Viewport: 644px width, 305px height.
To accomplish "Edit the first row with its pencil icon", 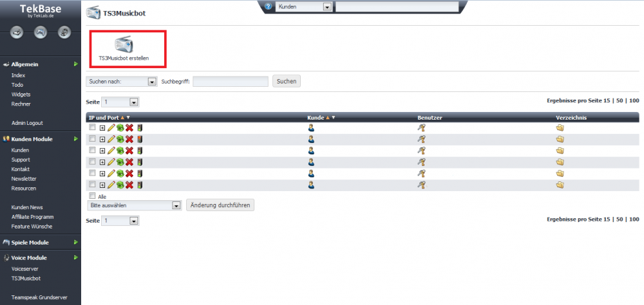I will tap(111, 127).
